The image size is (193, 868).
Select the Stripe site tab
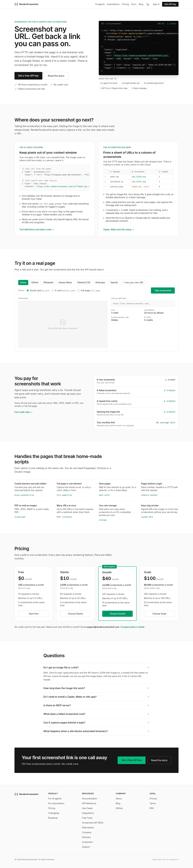23,282
